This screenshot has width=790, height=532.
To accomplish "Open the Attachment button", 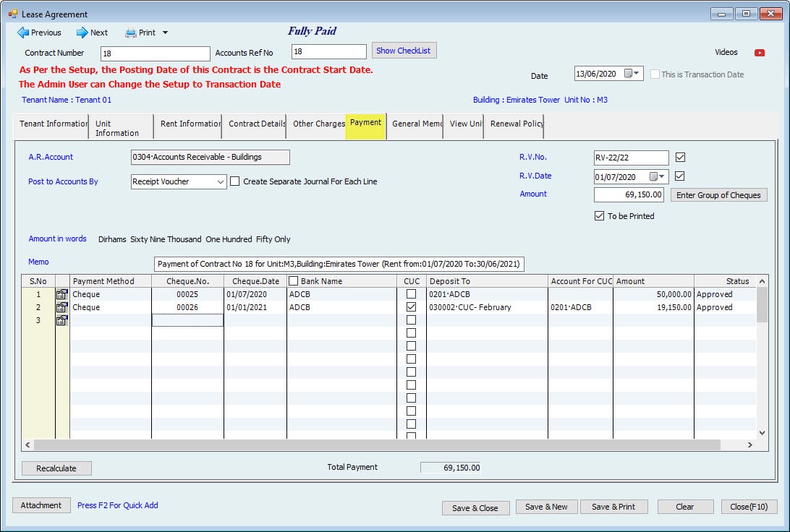I will point(41,505).
